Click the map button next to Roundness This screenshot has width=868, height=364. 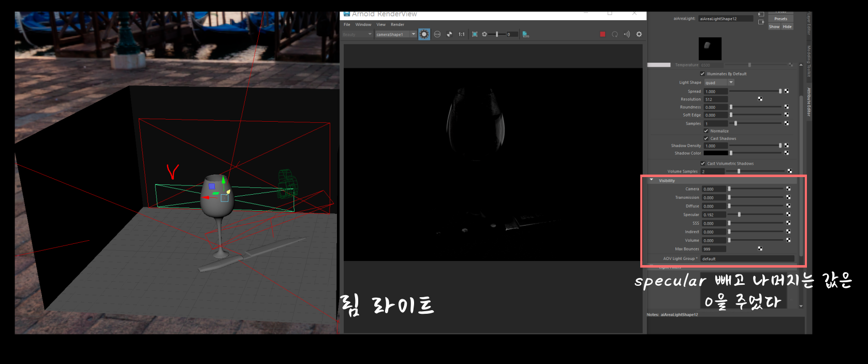pos(787,107)
